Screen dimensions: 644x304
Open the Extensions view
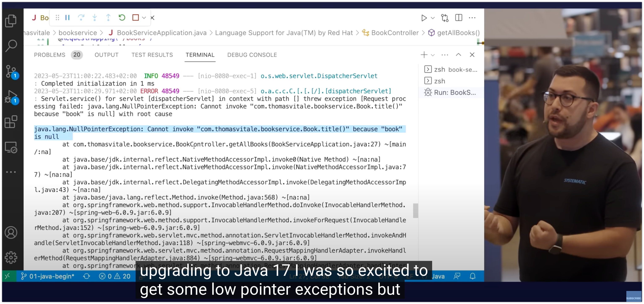coord(11,122)
